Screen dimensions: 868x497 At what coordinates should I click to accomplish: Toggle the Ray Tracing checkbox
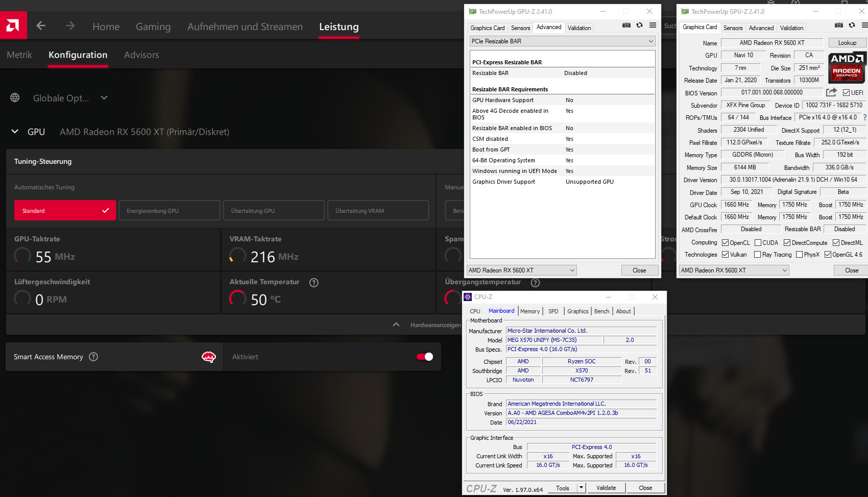(x=758, y=255)
